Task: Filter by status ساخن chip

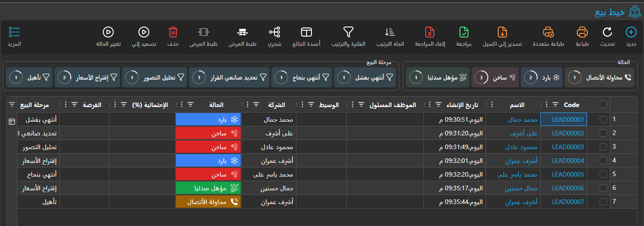Action: point(495,78)
